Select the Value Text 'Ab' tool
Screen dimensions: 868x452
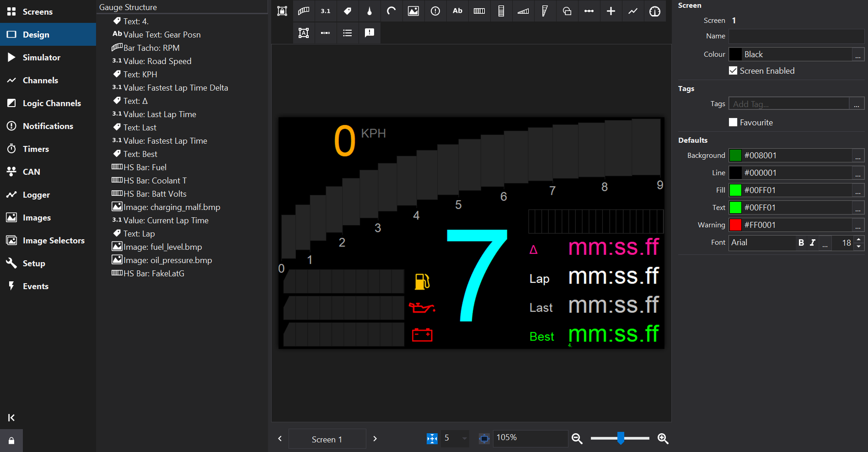[457, 11]
